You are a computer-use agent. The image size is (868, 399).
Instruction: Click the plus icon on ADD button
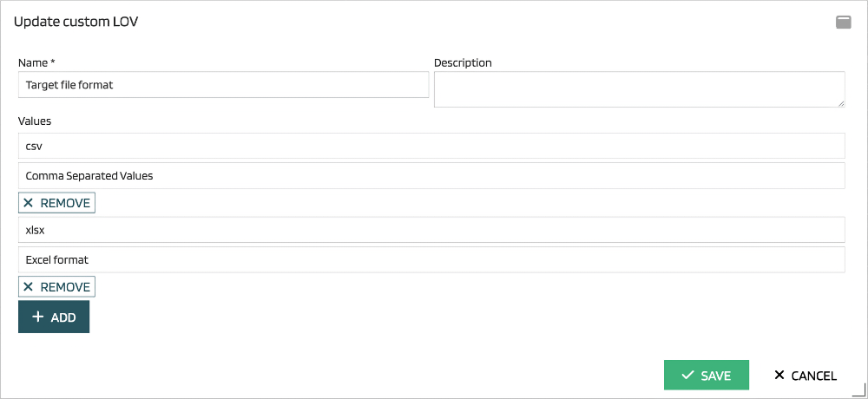coord(38,317)
